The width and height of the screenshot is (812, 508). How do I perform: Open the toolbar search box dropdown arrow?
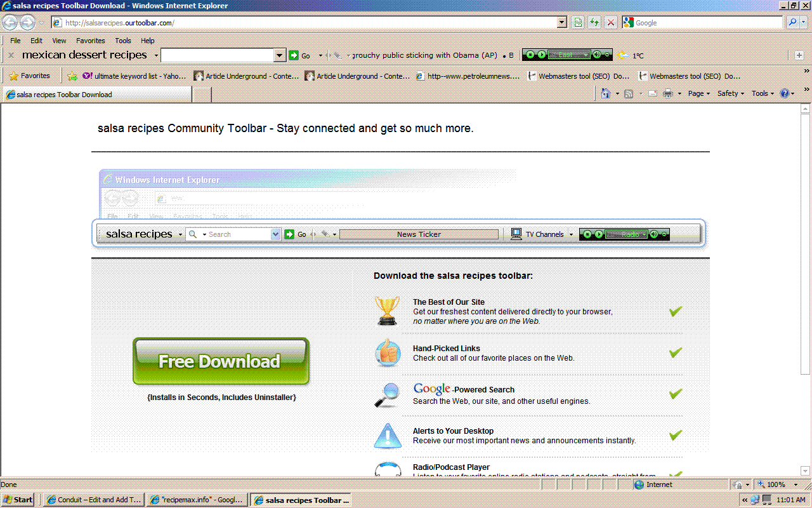point(280,55)
